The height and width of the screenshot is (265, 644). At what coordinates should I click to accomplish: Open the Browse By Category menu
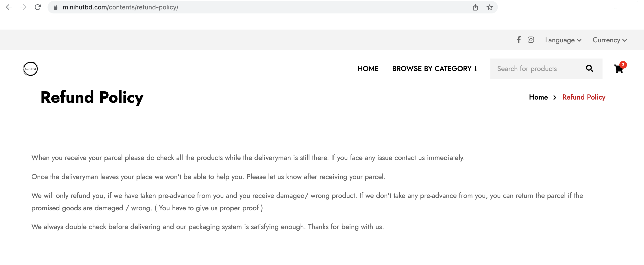pyautogui.click(x=435, y=69)
